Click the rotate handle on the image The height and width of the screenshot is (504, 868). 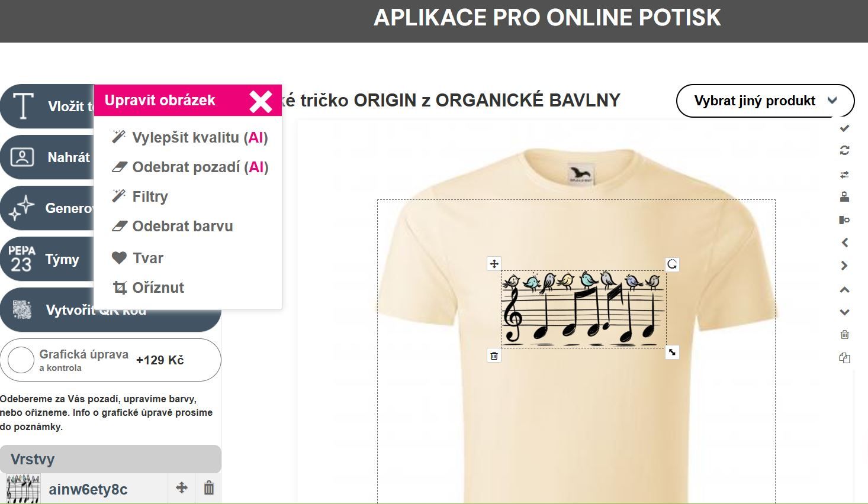point(672,264)
